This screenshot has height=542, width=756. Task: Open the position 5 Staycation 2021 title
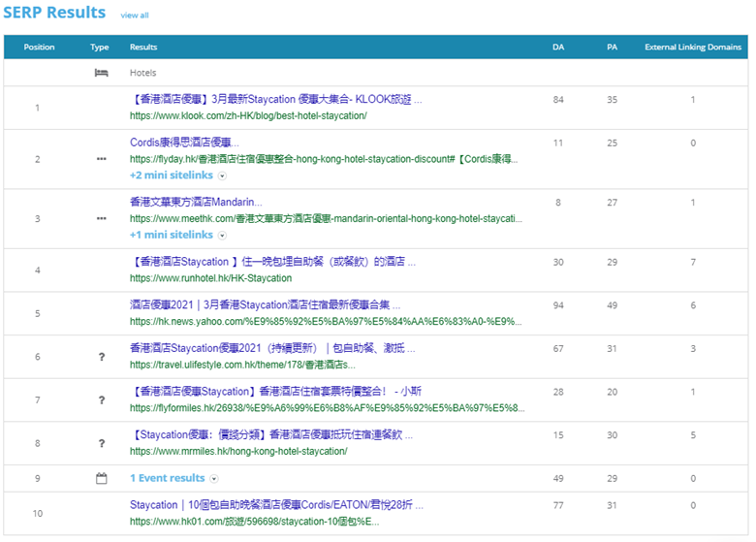265,305
